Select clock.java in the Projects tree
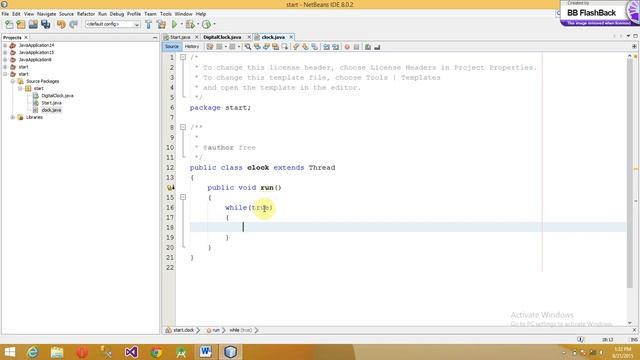The height and width of the screenshot is (360, 640). pyautogui.click(x=51, y=110)
